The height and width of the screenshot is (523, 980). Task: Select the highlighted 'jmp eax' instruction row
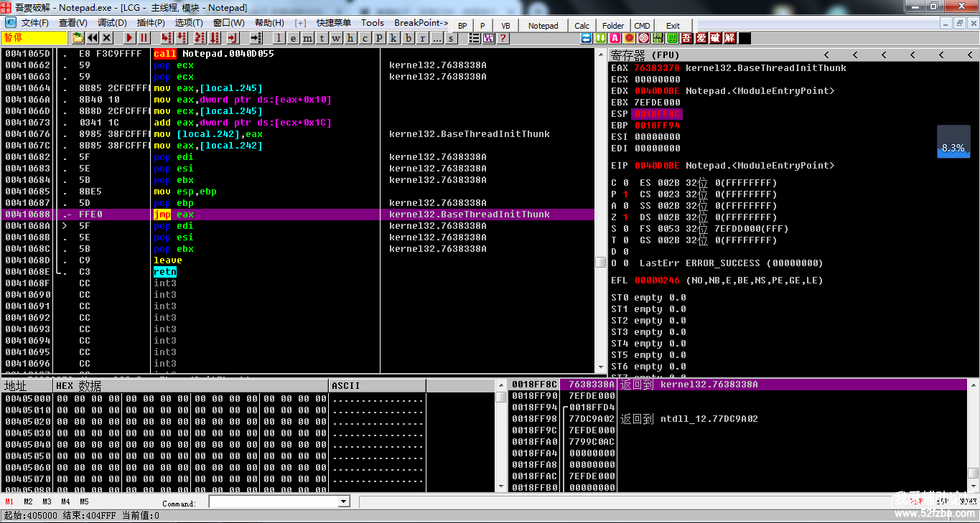[x=298, y=215]
